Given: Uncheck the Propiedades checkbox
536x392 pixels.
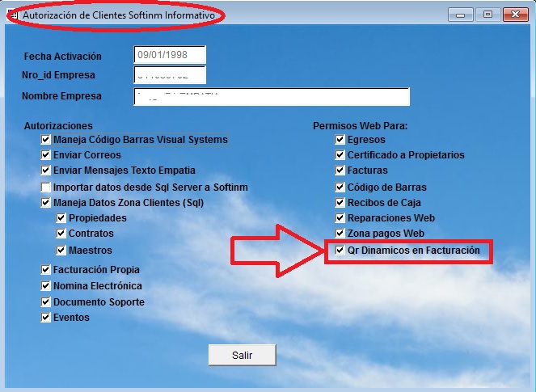Looking at the screenshot, I should point(61,218).
